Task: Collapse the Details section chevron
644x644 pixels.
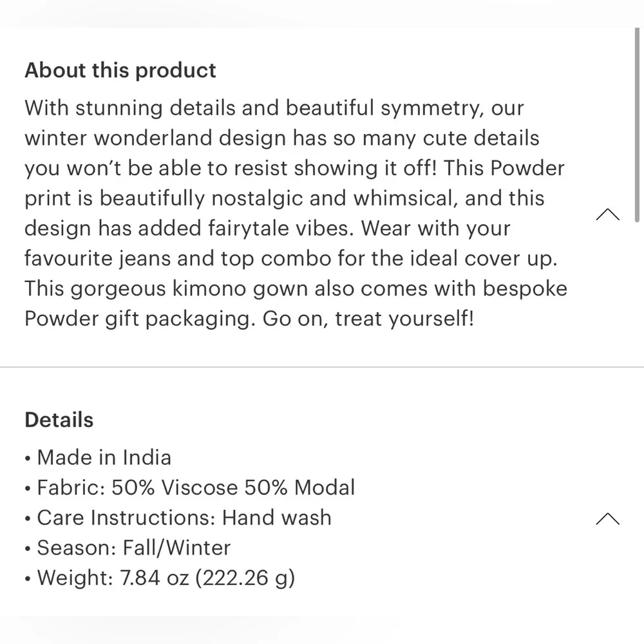Action: pos(607,518)
